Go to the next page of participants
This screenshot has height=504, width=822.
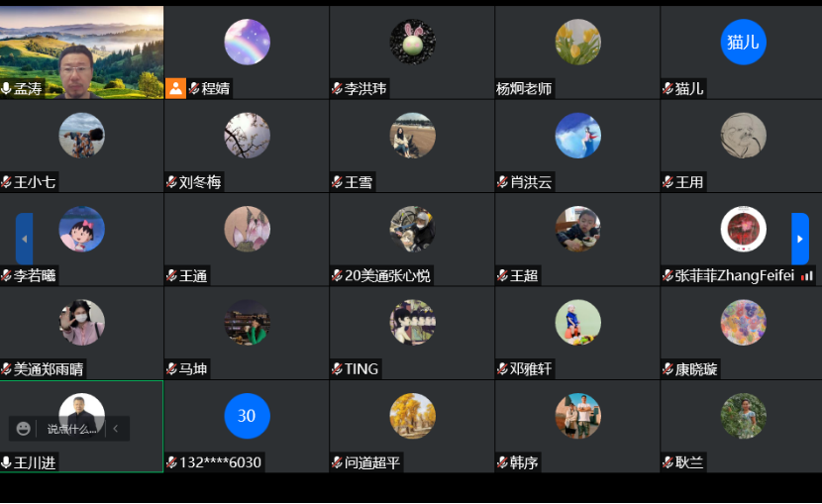coord(800,239)
